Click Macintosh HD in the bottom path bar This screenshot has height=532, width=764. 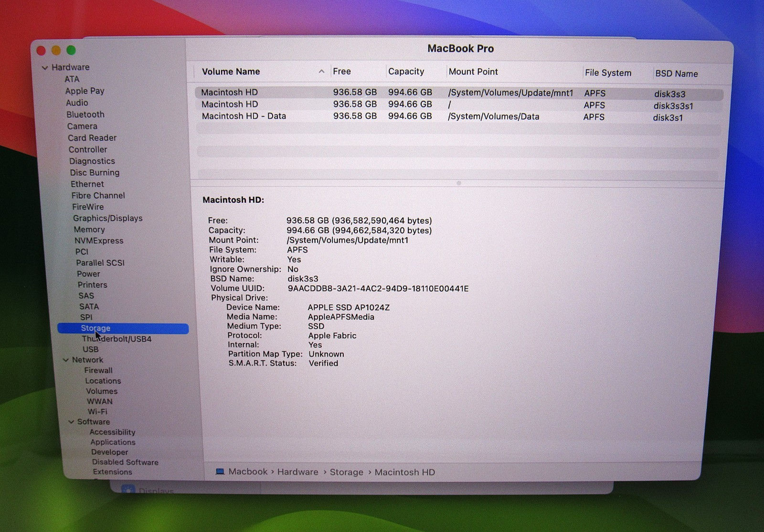click(x=405, y=472)
